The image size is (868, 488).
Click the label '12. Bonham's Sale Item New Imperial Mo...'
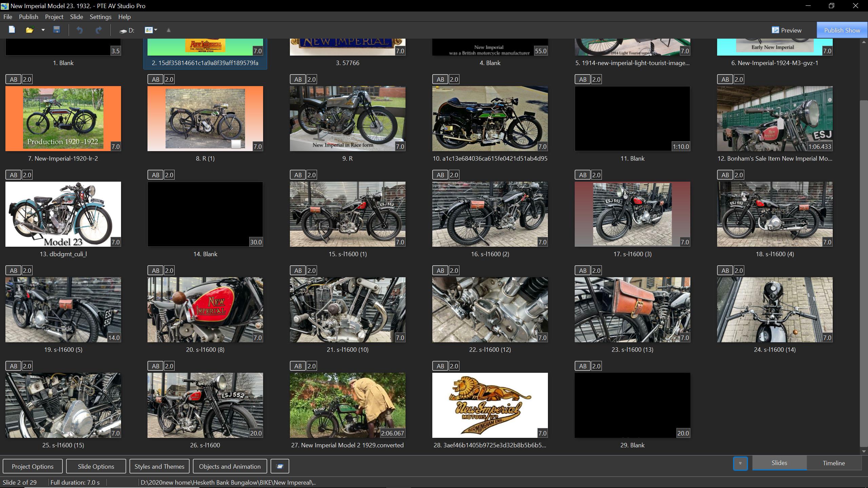tap(775, 159)
